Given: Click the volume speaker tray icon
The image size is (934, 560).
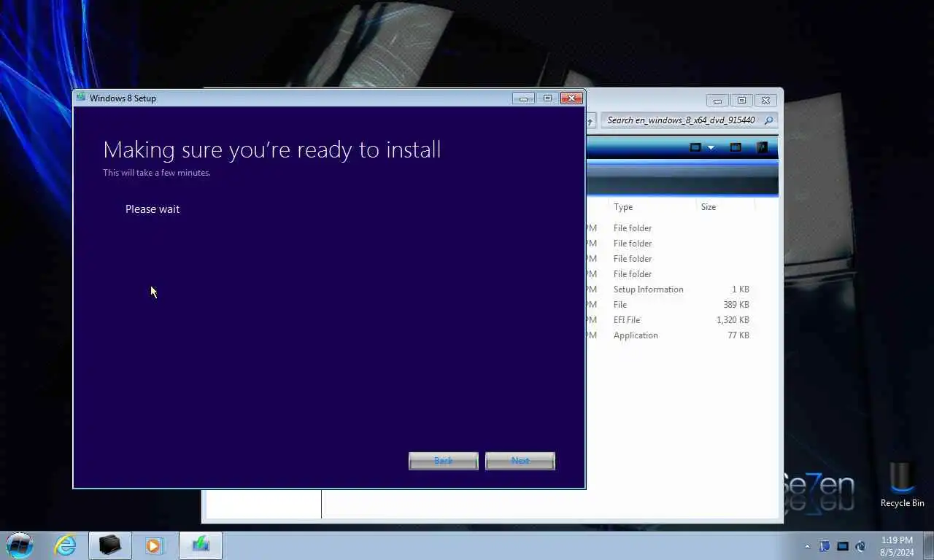Looking at the screenshot, I should (860, 546).
